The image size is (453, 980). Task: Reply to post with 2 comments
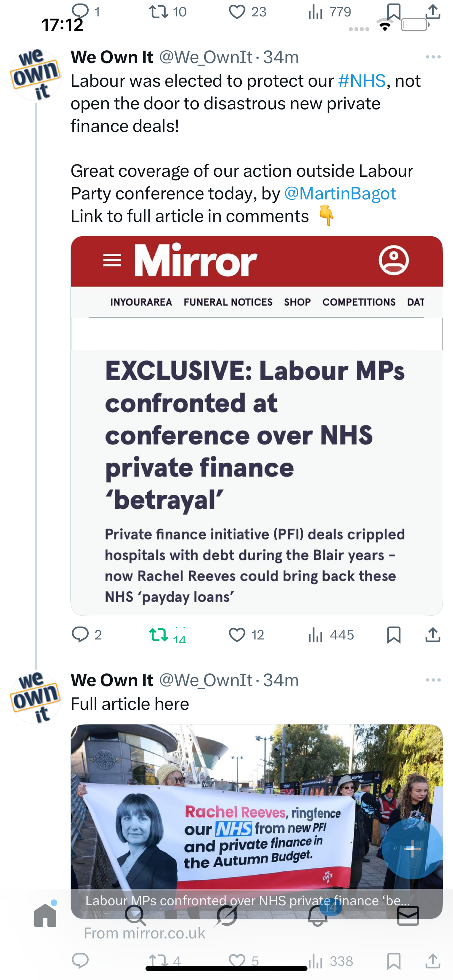[80, 635]
